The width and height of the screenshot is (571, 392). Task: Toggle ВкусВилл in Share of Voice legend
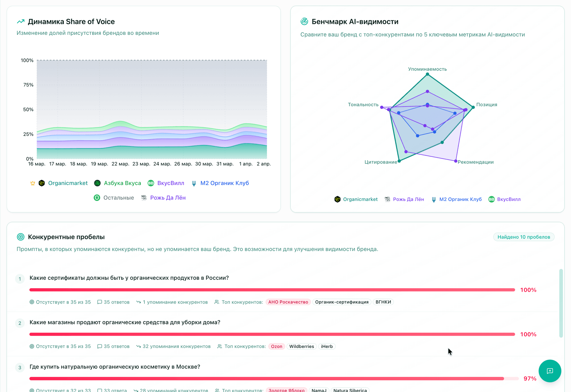[x=170, y=183]
